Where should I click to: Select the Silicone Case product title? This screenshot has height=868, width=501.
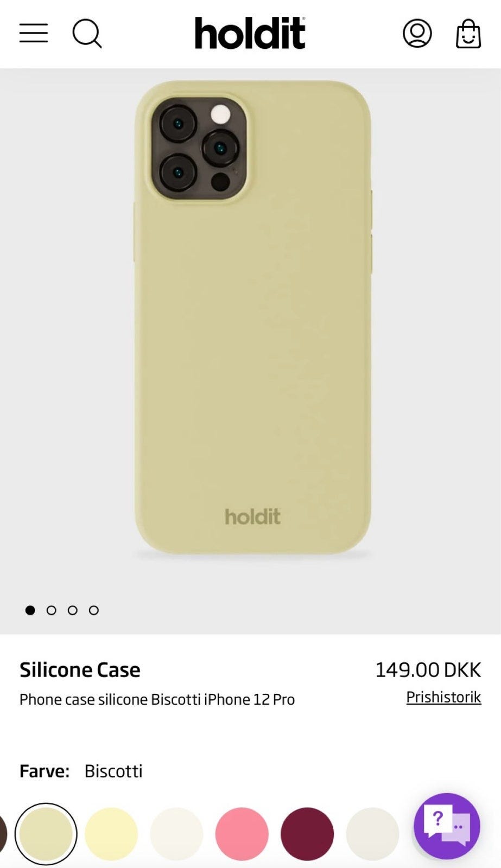[x=80, y=670]
